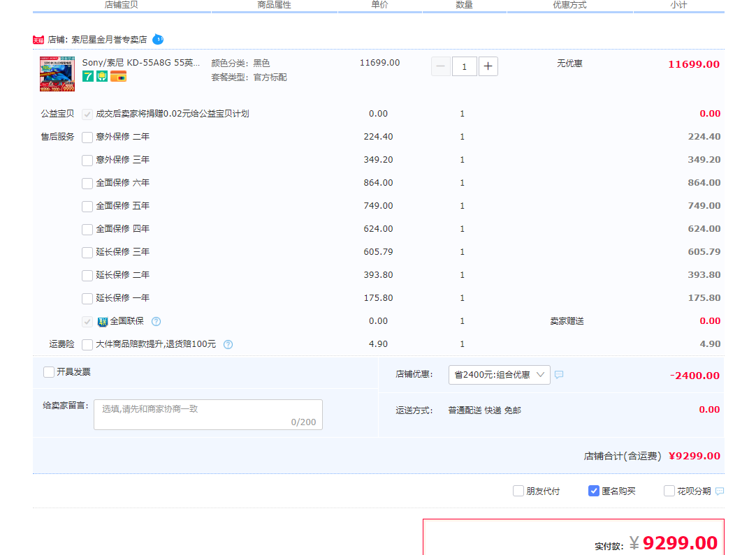Click the 给卖家留言 message box
The image size is (756, 555).
[x=208, y=414]
